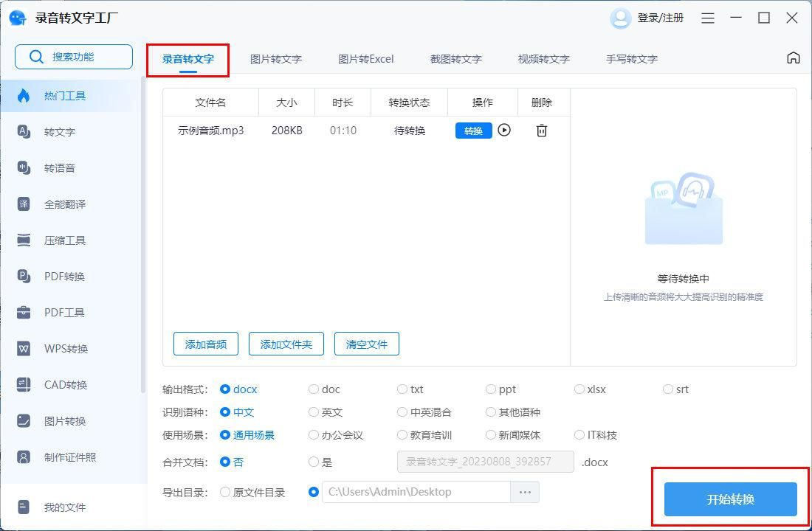
Task: Delete 示例音频.mp3 with trash icon
Action: click(541, 131)
